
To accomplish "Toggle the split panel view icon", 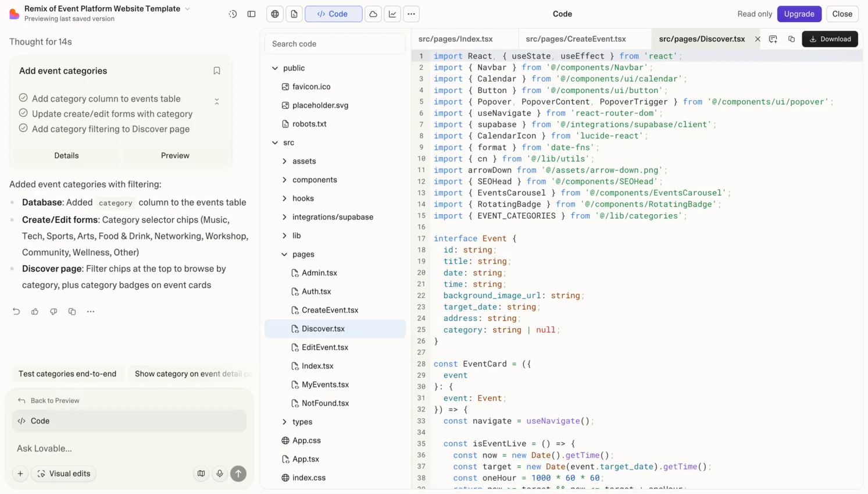I will (251, 13).
